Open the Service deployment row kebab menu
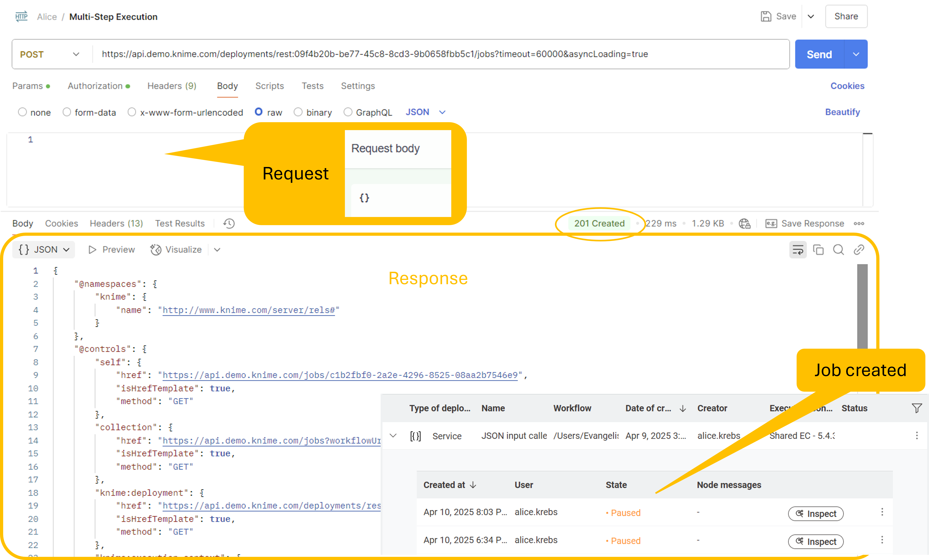The height and width of the screenshot is (560, 929). point(917,436)
